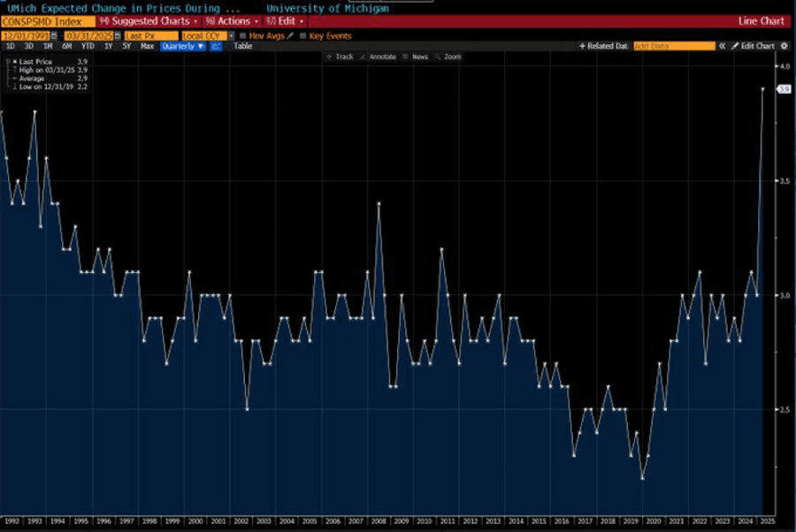
Task: Select the YTD time range
Action: [x=88, y=46]
